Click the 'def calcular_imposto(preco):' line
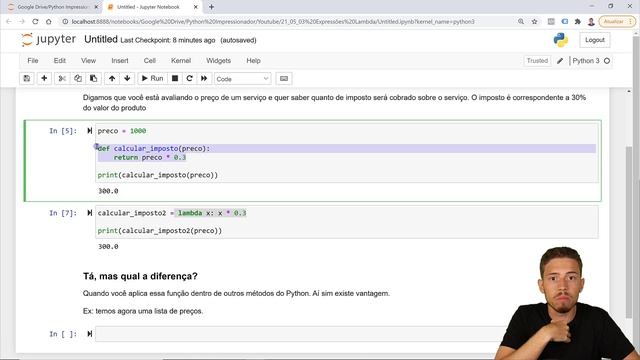Screen dimensions: 640x360 (153, 148)
